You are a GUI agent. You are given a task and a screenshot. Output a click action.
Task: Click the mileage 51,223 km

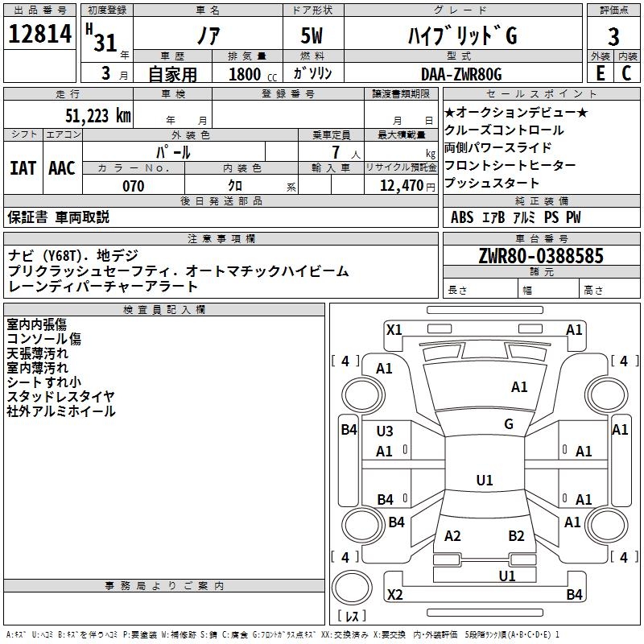(98, 116)
